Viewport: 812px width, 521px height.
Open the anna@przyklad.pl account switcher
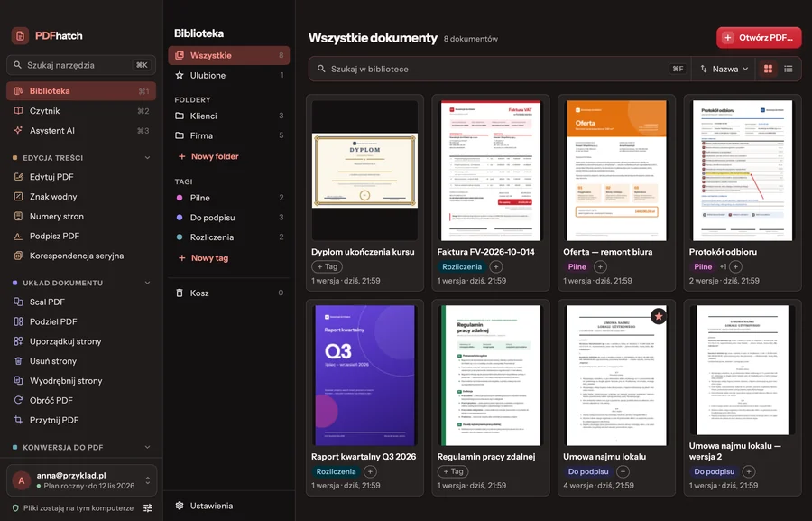[x=81, y=480]
